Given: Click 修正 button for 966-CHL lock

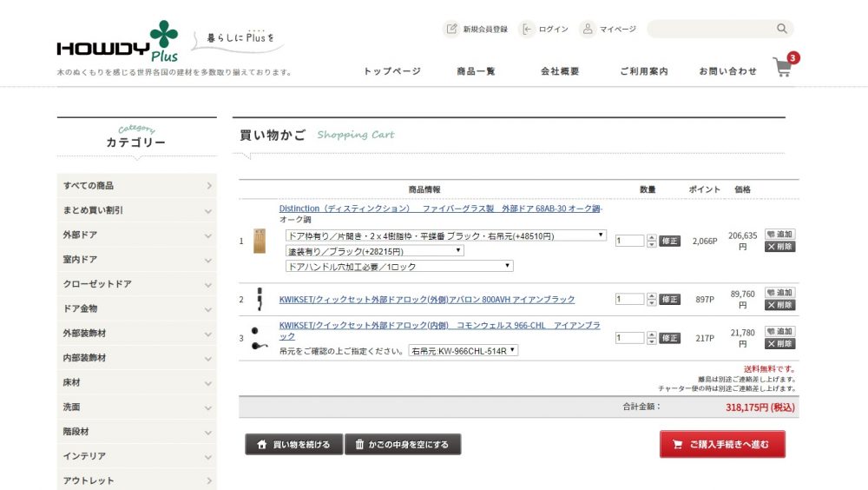Looking at the screenshot, I should (669, 338).
